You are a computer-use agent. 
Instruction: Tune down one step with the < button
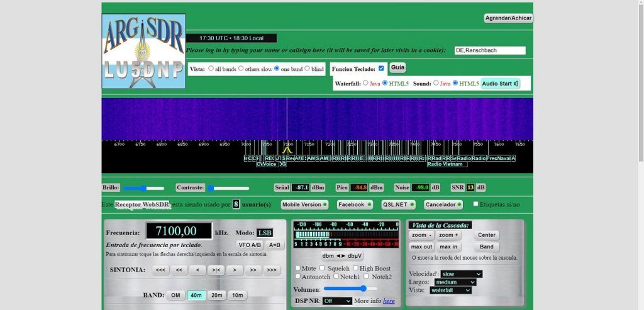coord(197,270)
